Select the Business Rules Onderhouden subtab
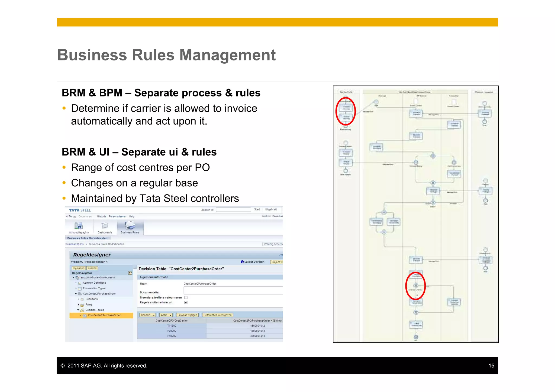Image resolution: width=555 pixels, height=392 pixels. [87, 238]
